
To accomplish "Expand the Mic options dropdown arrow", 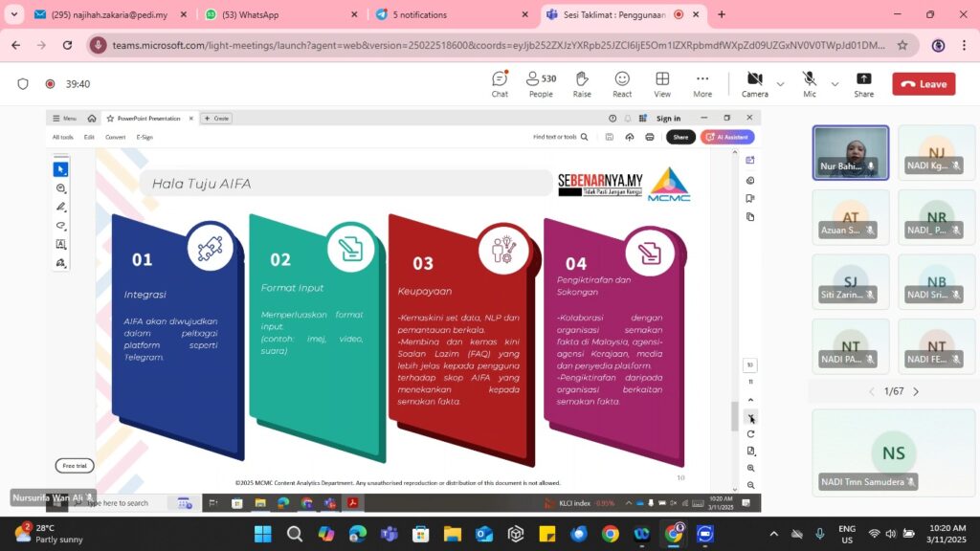I will (835, 84).
